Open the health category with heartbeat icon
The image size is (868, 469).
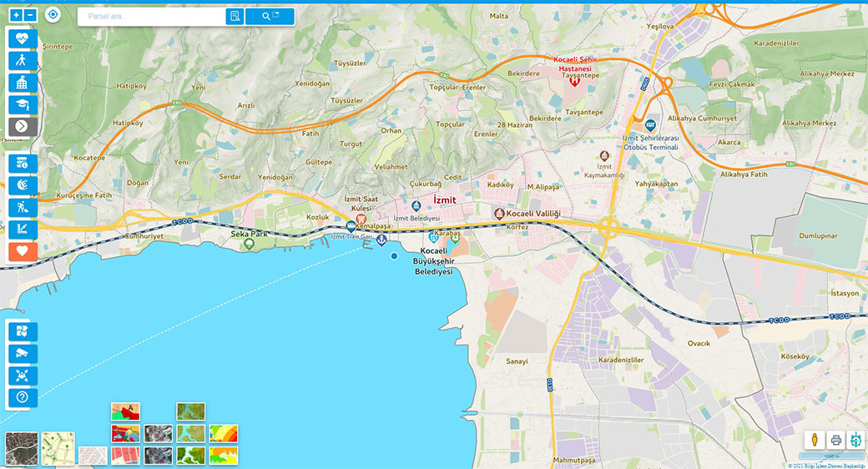(23, 38)
